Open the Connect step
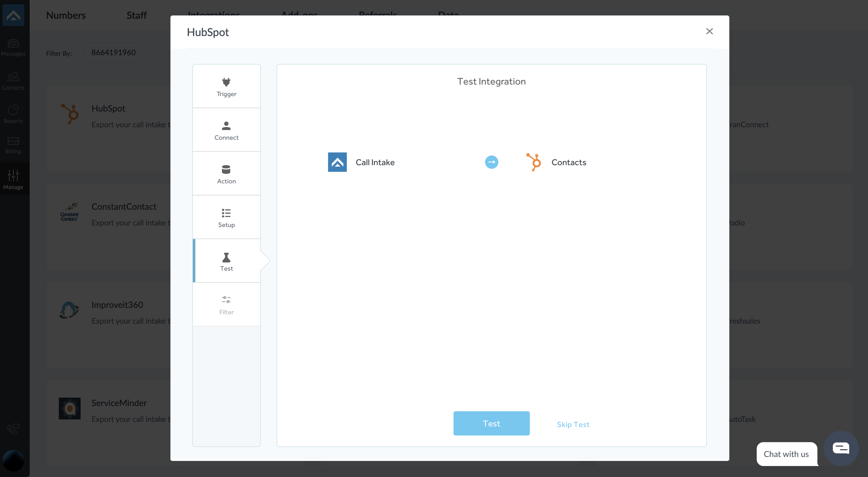 226,130
